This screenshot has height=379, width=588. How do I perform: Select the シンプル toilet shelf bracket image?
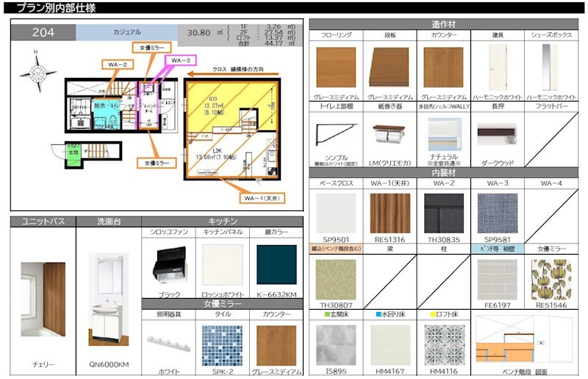tap(335, 135)
